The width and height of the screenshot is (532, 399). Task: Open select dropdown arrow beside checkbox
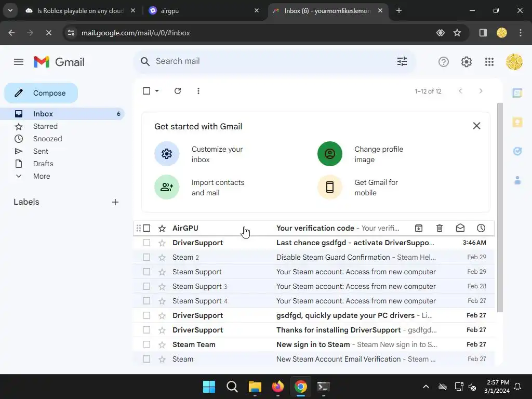point(157,91)
